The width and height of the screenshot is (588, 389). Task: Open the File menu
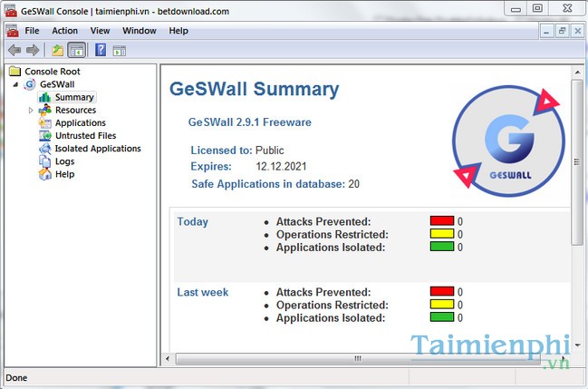coord(33,30)
